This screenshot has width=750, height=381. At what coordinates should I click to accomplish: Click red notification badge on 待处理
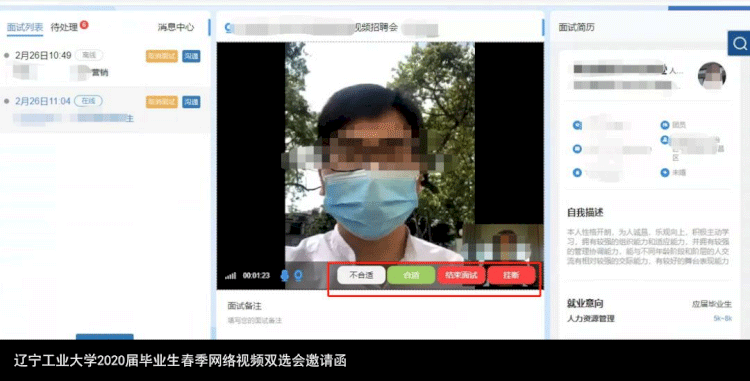click(x=84, y=24)
